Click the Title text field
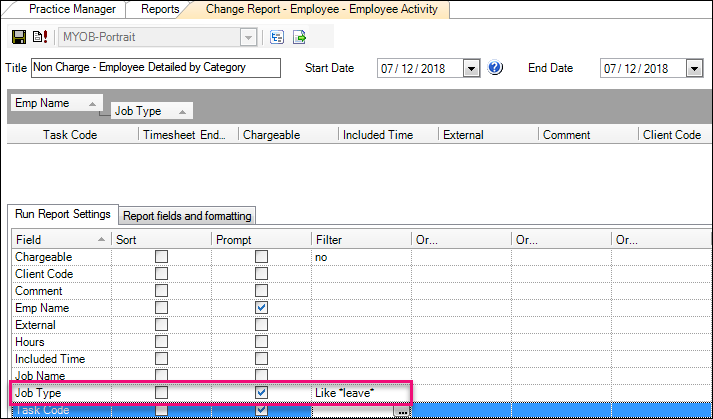713x419 pixels. [154, 68]
